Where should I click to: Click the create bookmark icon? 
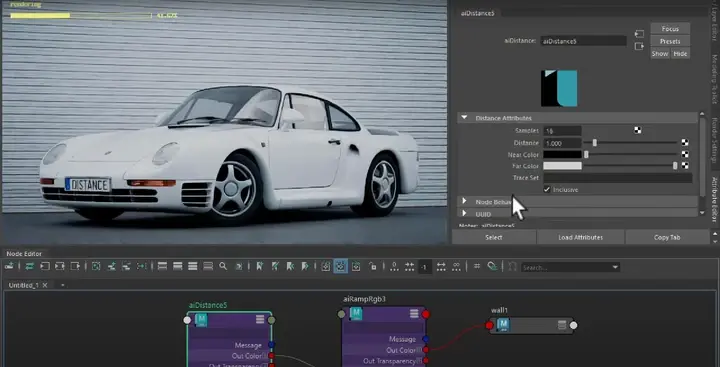point(259,266)
